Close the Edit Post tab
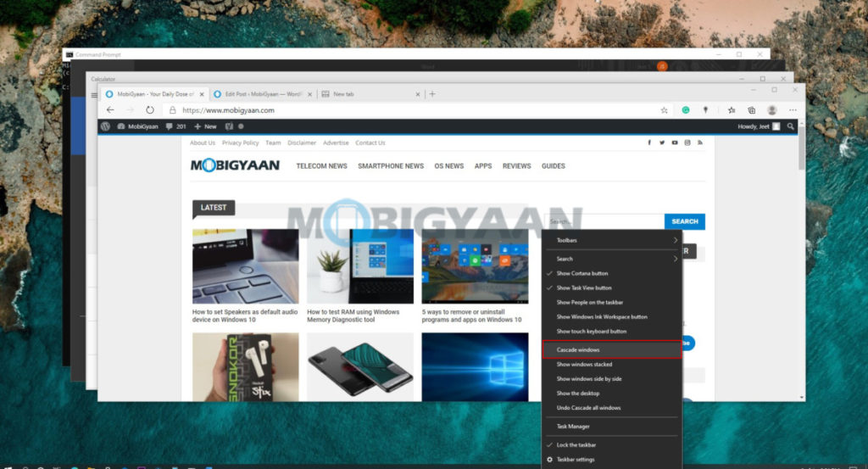This screenshot has height=469, width=868. [309, 94]
